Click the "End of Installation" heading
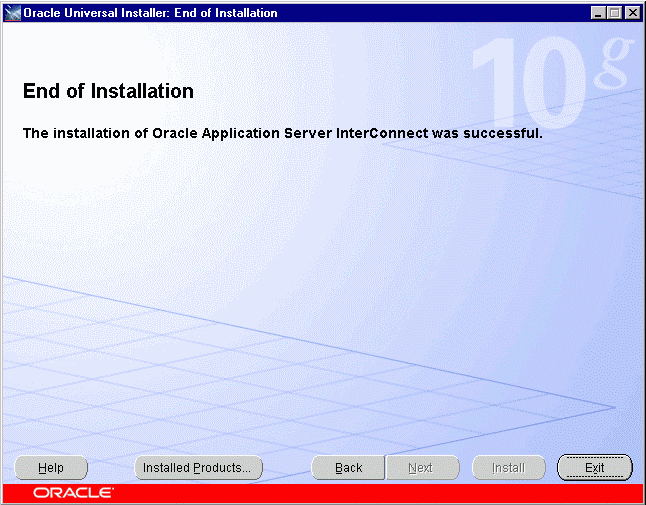 pos(108,91)
